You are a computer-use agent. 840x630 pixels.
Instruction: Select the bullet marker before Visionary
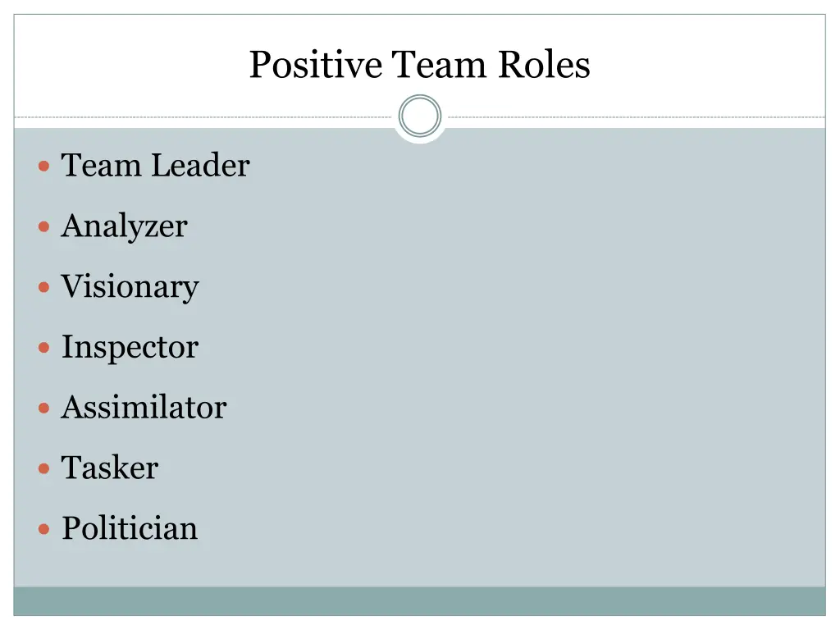click(44, 287)
